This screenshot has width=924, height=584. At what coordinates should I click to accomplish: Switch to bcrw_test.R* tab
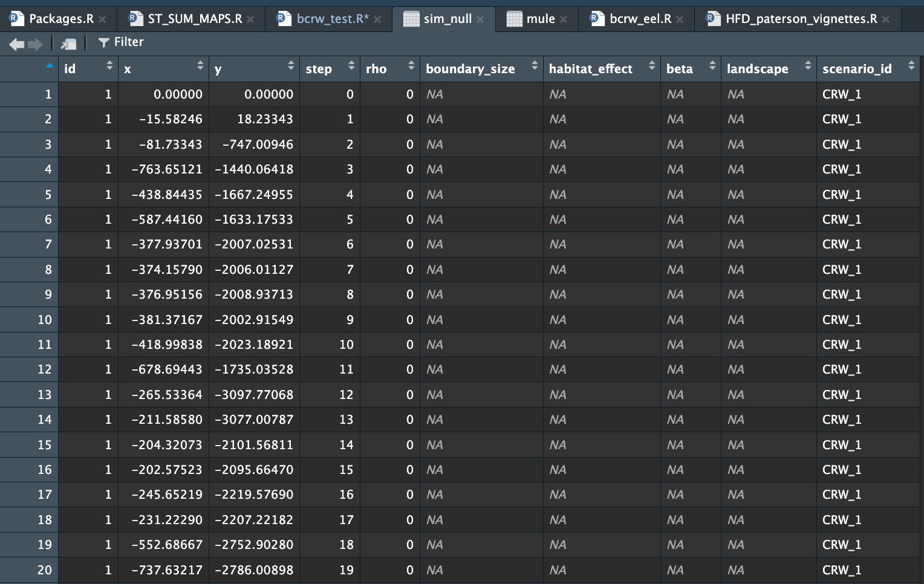(x=333, y=19)
